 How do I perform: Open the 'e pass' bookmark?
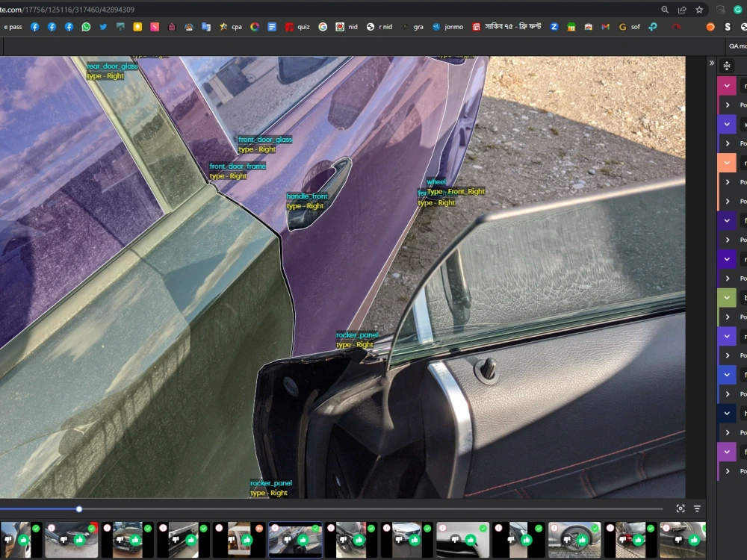coord(13,27)
